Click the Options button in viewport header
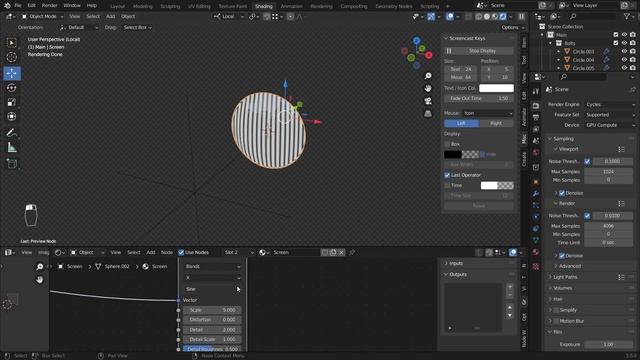 coord(513,27)
